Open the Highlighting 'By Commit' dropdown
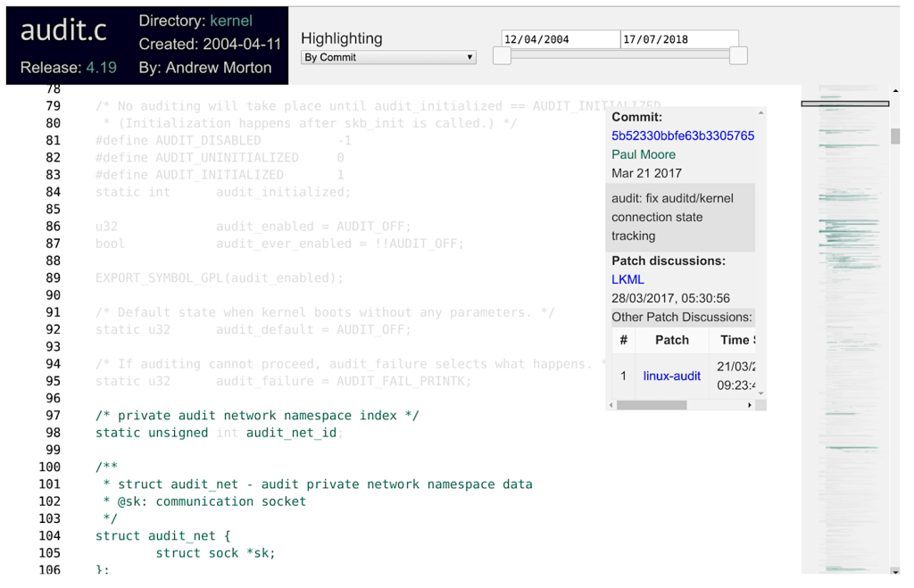The image size is (914, 588). click(x=388, y=57)
